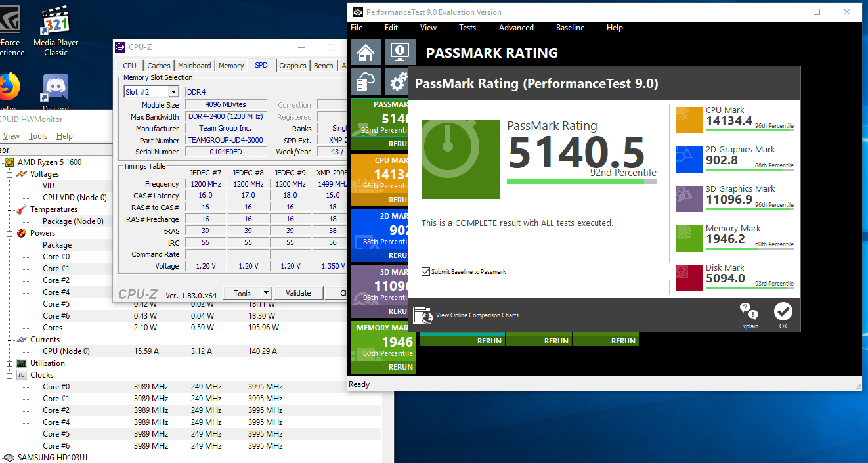Open the Baseline menu in PerformanceTest
Image resolution: width=868 pixels, height=463 pixels.
click(x=570, y=28)
